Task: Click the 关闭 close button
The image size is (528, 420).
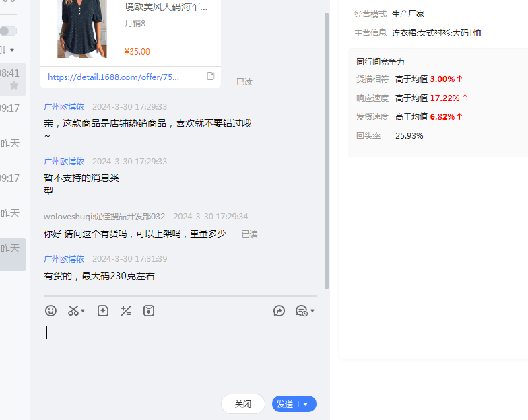Action: tap(242, 404)
